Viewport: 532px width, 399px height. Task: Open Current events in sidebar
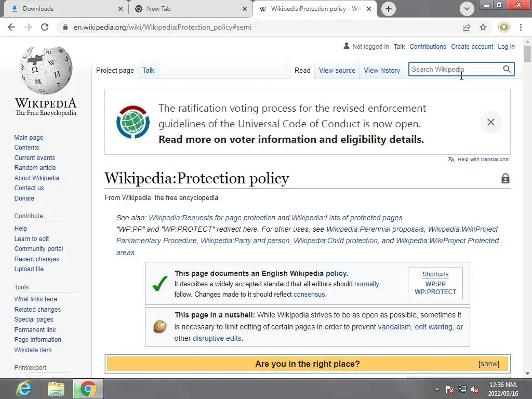pos(35,158)
